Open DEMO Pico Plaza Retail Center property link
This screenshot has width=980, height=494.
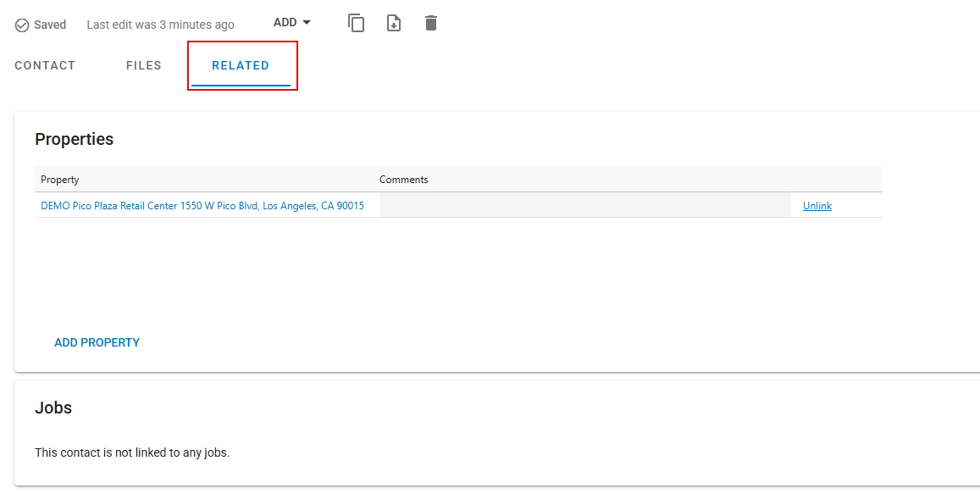pyautogui.click(x=202, y=206)
